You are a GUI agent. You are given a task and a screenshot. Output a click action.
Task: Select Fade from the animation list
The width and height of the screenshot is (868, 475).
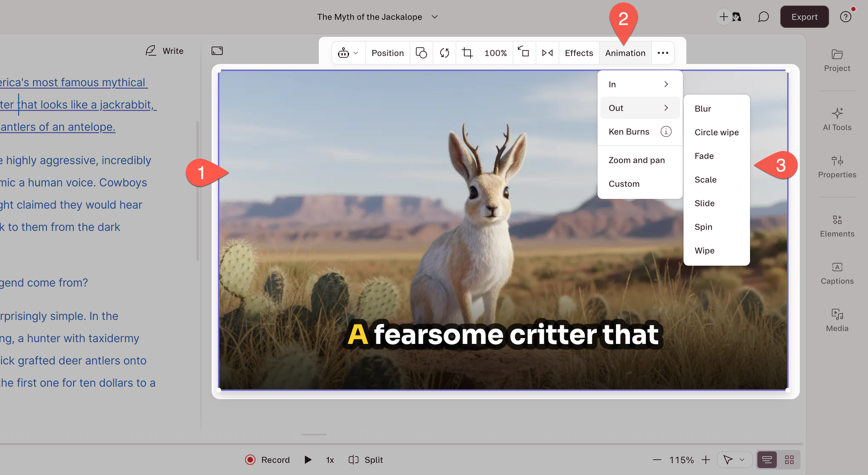tap(704, 156)
